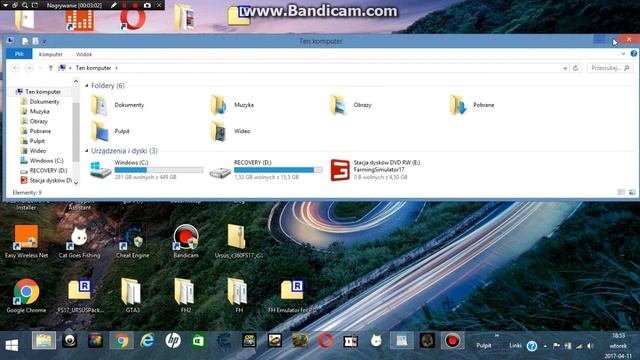Open the Muzyka folder in Foldery
The height and width of the screenshot is (360, 640).
[232, 105]
